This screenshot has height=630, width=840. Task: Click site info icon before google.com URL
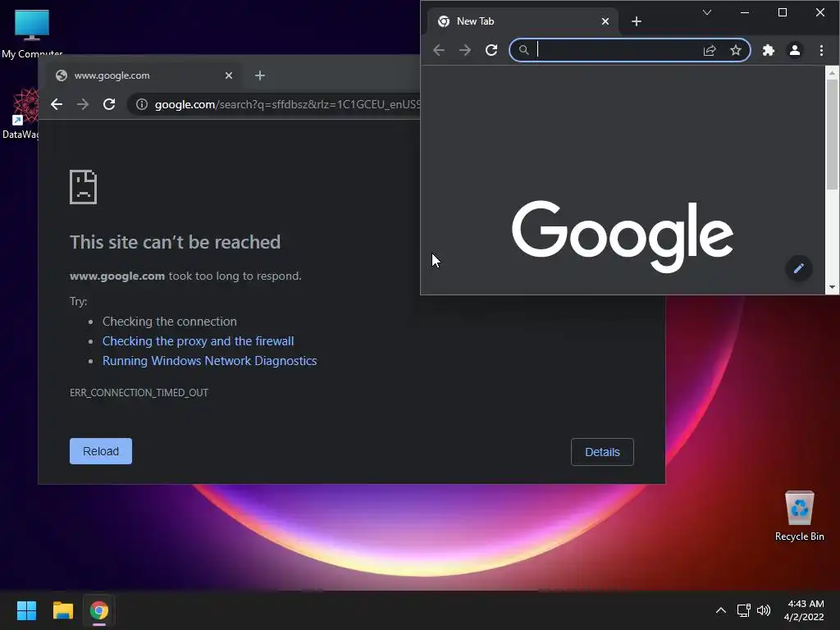click(141, 104)
